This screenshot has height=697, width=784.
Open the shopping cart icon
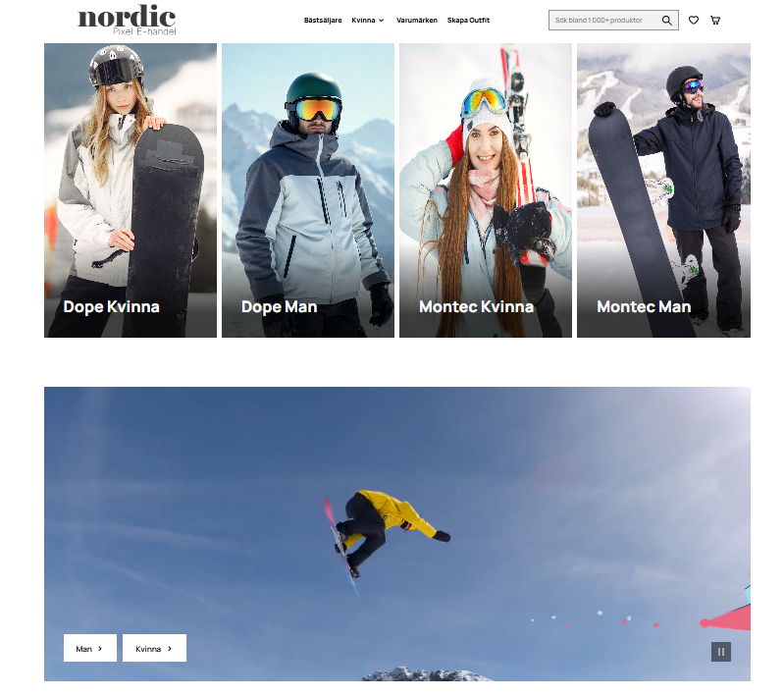(x=715, y=21)
